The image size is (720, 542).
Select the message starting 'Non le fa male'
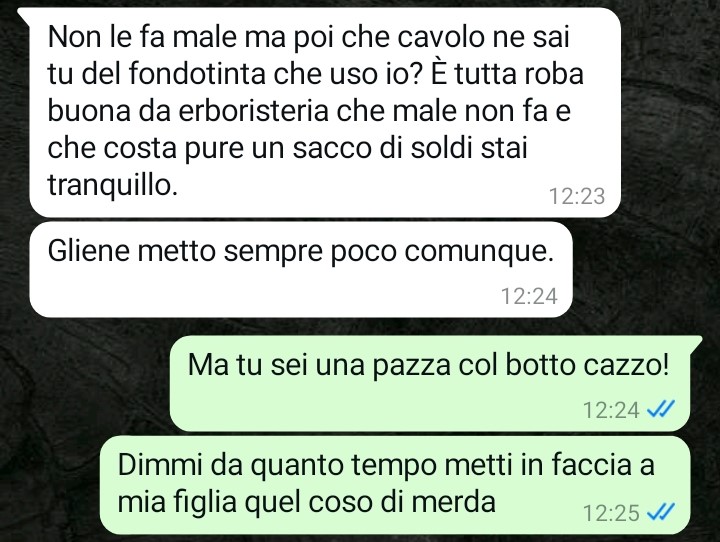pyautogui.click(x=325, y=112)
